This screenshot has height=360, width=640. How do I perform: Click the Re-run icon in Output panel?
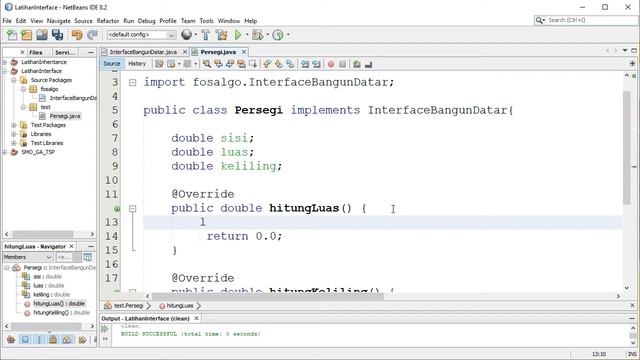pos(105,329)
